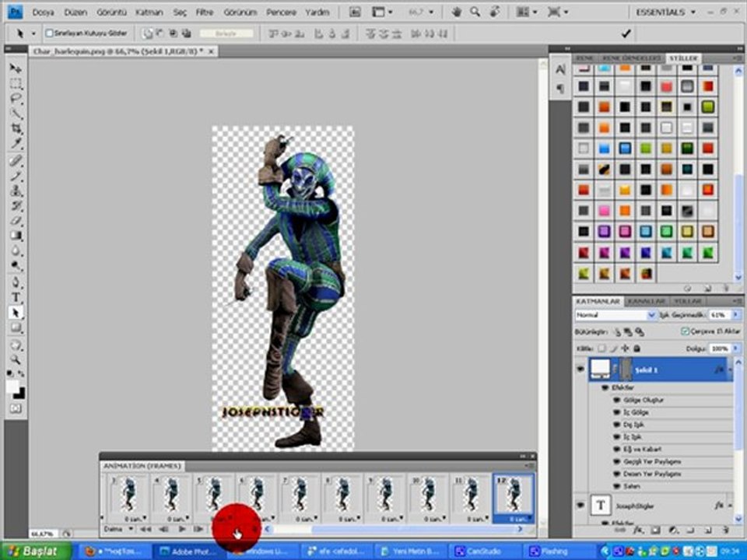This screenshot has height=560, width=747.
Task: Select the Crop tool
Action: click(x=16, y=128)
